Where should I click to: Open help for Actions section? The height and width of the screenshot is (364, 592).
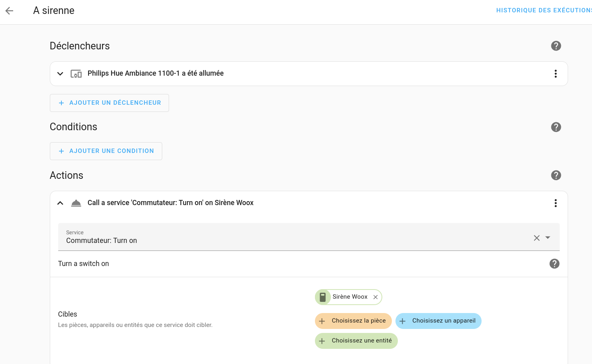tap(556, 175)
